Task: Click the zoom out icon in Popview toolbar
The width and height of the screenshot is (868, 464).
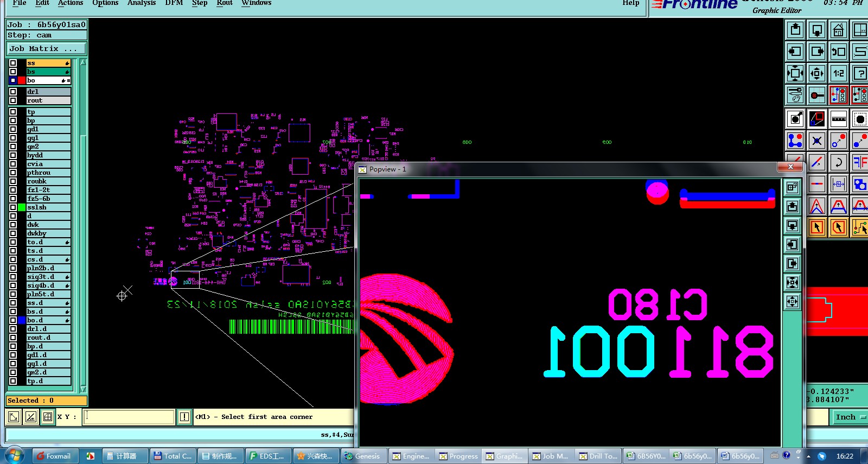Action: point(793,301)
